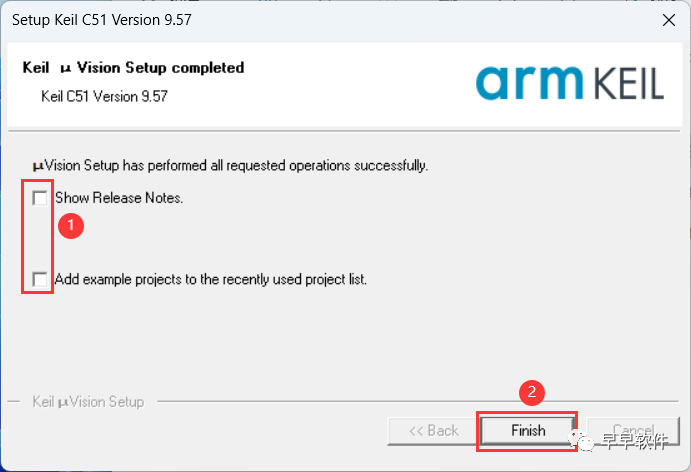Click the red circle marker numbered 2
Viewport: 691px width, 472px height.
coord(534,393)
